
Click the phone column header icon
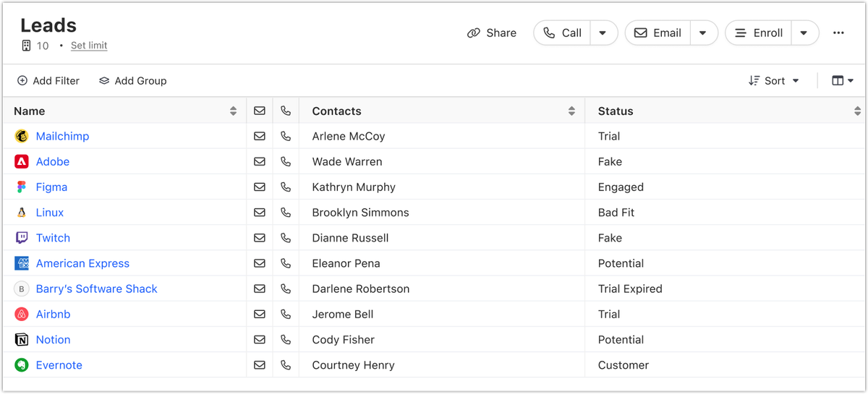pyautogui.click(x=286, y=111)
